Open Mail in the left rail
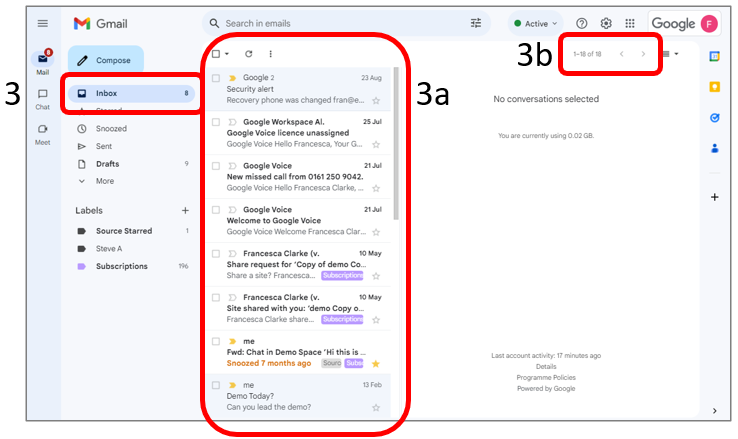The width and height of the screenshot is (738, 439). (x=42, y=63)
